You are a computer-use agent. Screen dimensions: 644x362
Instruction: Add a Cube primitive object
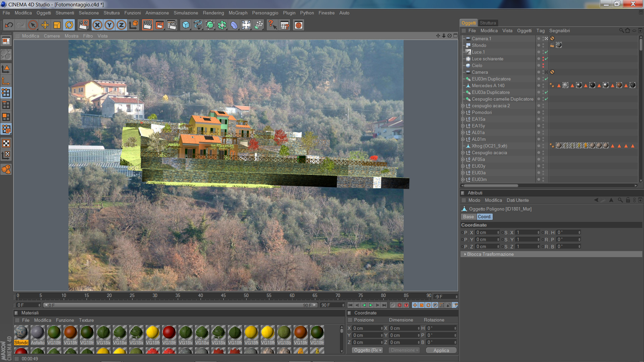(x=186, y=25)
